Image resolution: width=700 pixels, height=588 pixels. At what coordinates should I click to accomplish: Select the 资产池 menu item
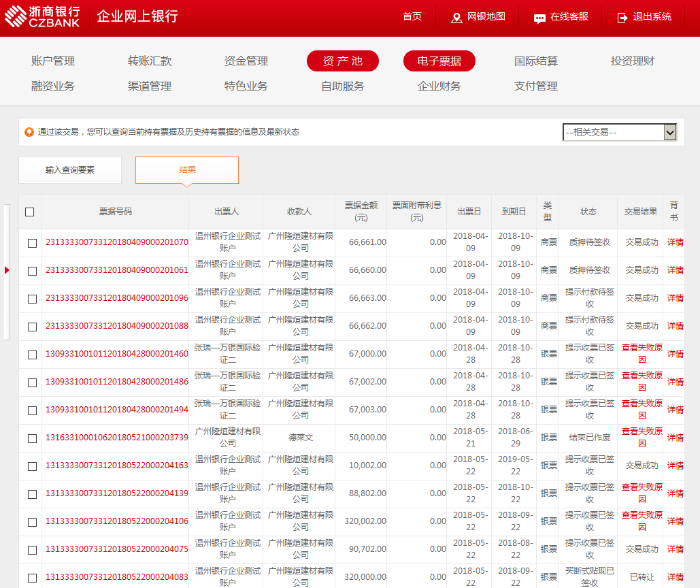click(343, 61)
